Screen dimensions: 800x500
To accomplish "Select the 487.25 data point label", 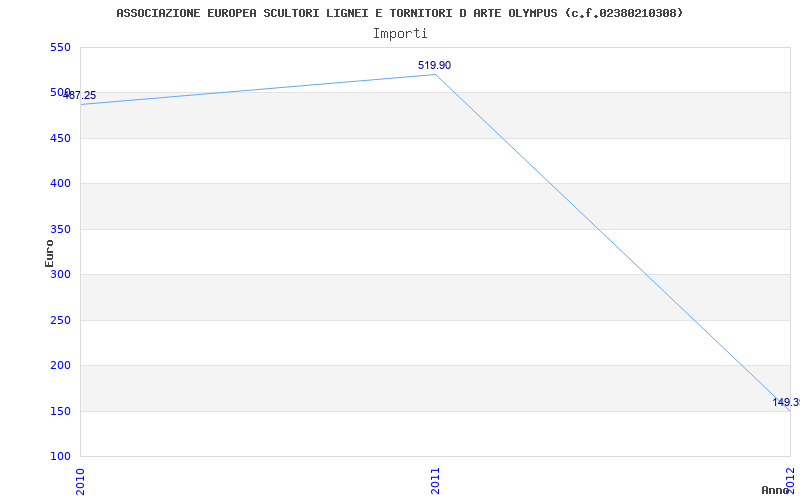I will (x=80, y=95).
